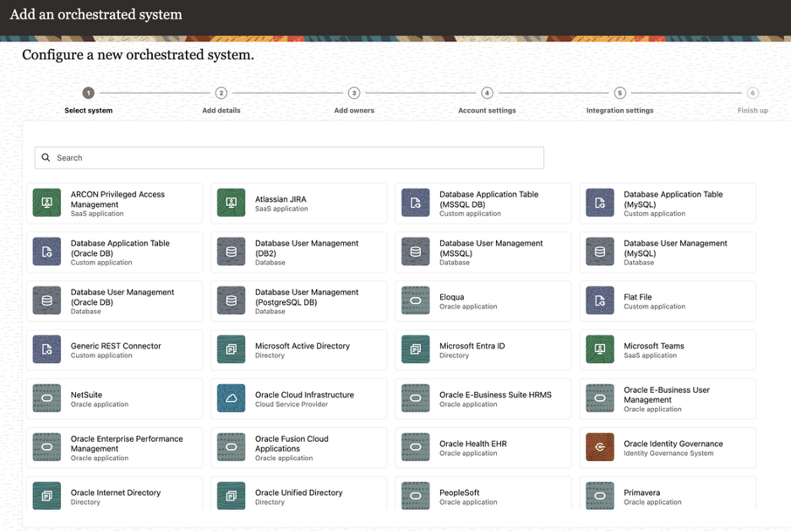791x532 pixels.
Task: Open the Account settings step
Action: [x=487, y=93]
